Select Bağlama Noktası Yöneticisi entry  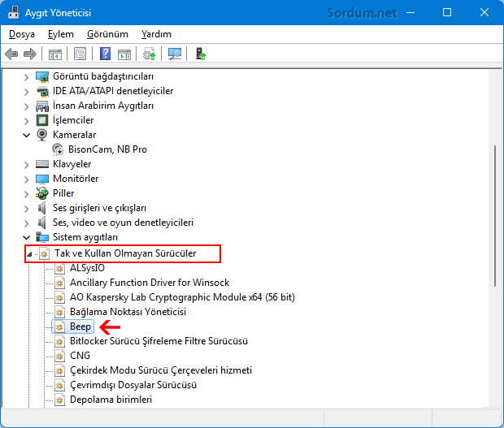[128, 312]
